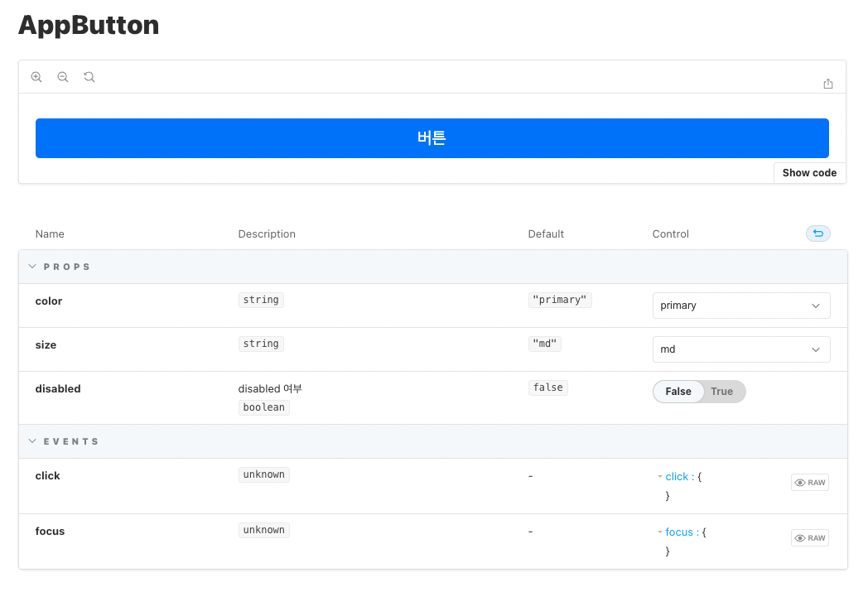Click the Default column header

coord(546,234)
